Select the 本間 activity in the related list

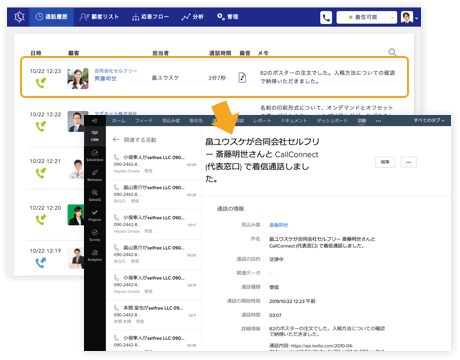pyautogui.click(x=154, y=314)
